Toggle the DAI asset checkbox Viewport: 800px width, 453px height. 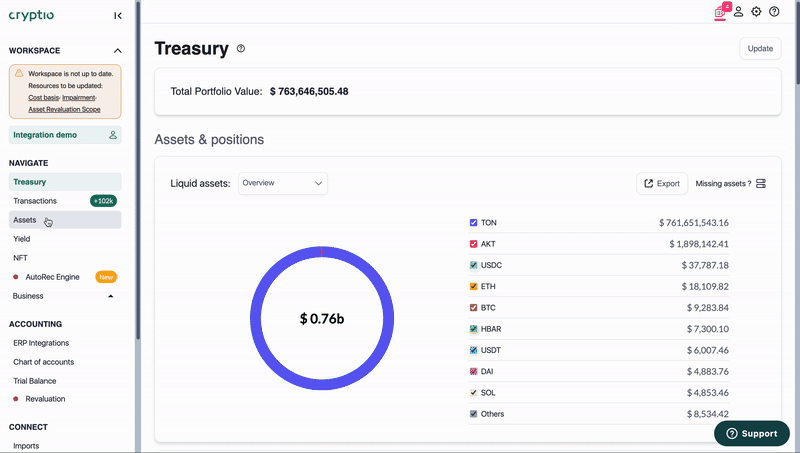tap(473, 371)
